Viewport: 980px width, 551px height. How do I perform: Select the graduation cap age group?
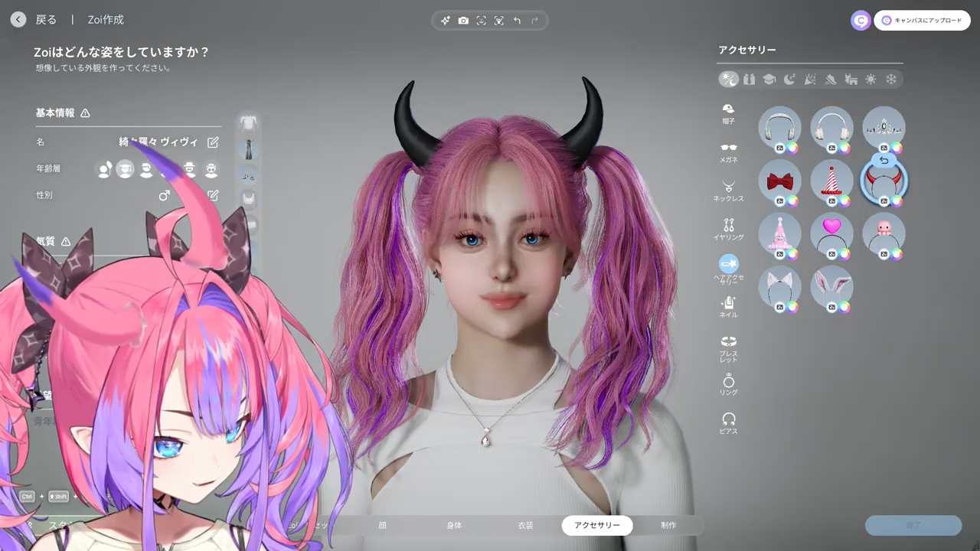click(125, 169)
